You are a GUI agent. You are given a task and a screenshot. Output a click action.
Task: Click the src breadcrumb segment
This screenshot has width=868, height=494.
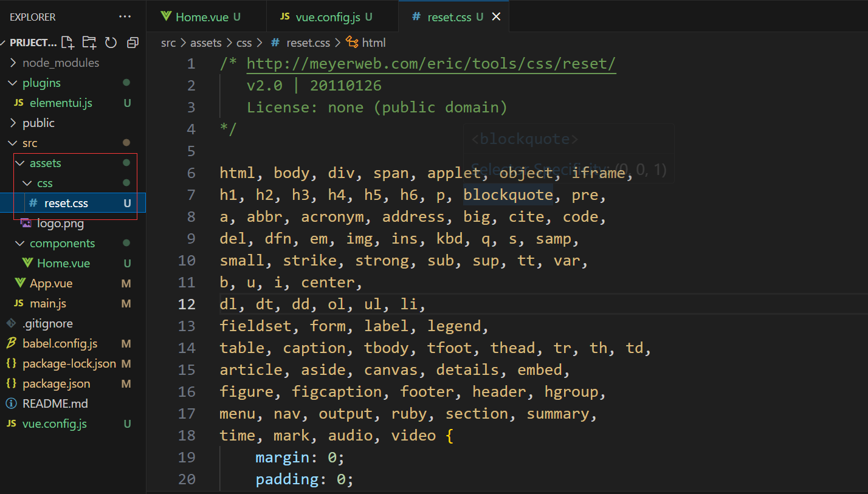168,43
